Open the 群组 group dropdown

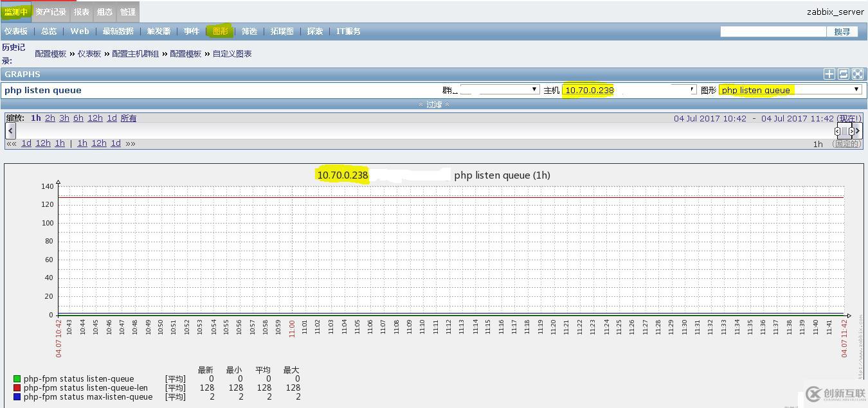point(500,90)
